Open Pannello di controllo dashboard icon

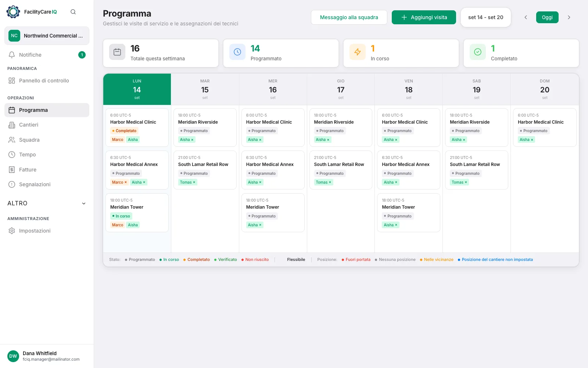12,81
